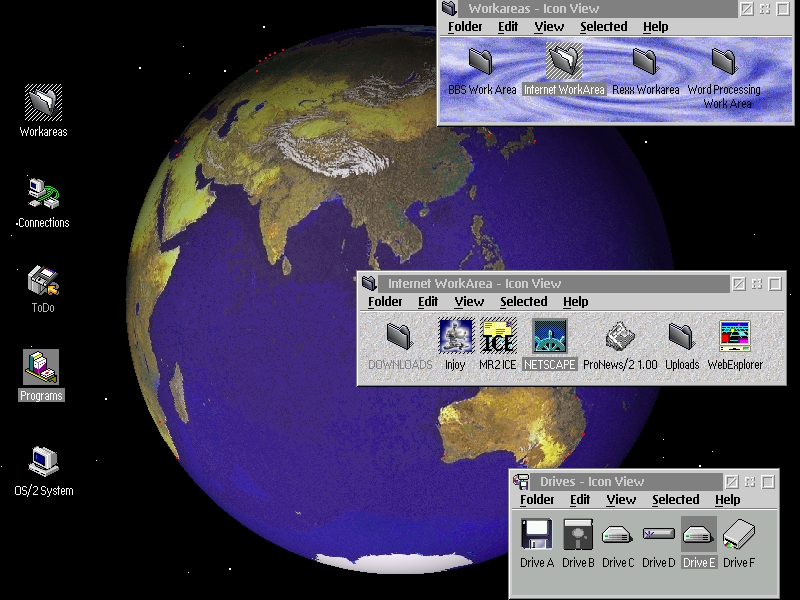The height and width of the screenshot is (600, 800).
Task: Select the ProNews/2 1.00 icon
Action: (620, 337)
